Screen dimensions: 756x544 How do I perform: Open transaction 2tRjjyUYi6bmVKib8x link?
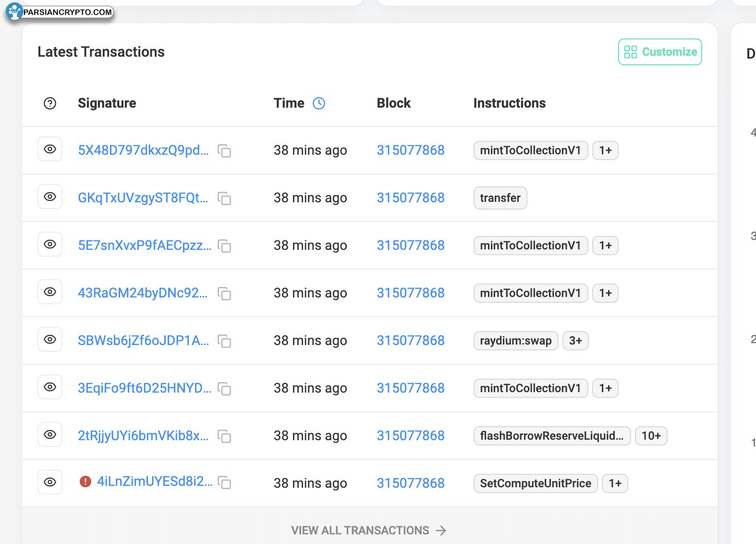click(143, 435)
